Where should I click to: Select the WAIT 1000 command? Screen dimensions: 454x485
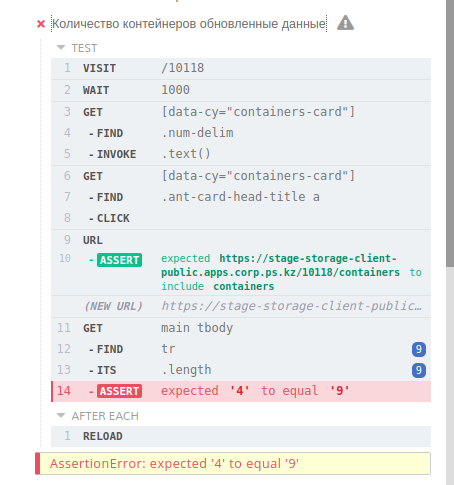tap(241, 90)
